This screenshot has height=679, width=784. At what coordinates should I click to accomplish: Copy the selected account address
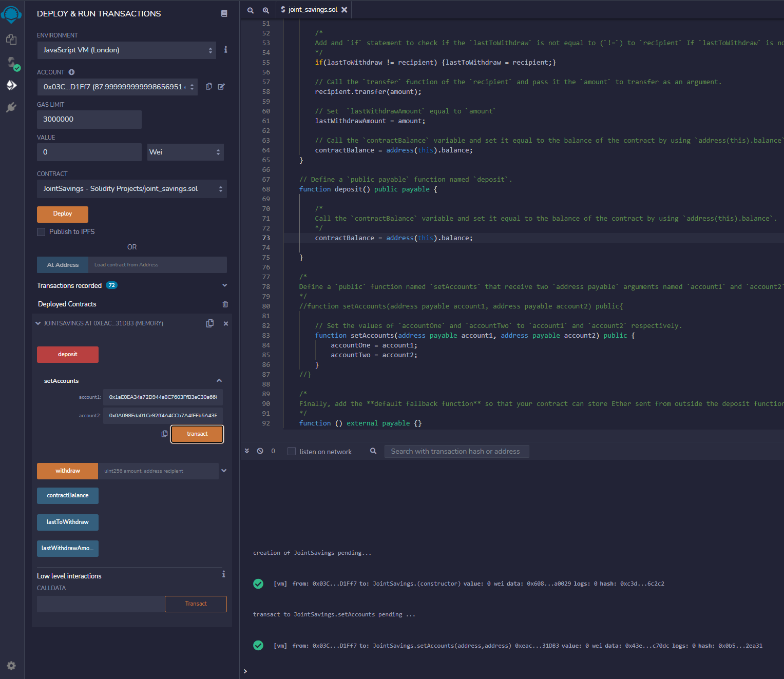pos(209,86)
